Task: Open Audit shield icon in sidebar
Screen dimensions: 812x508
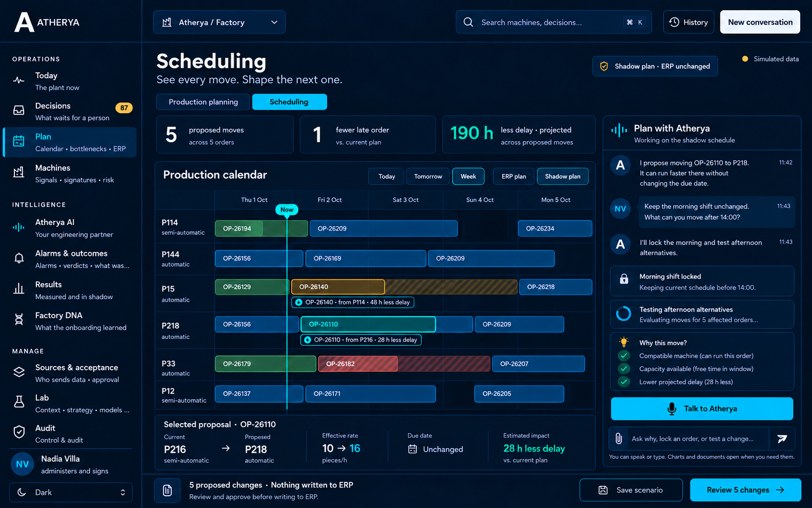Action: 19,433
